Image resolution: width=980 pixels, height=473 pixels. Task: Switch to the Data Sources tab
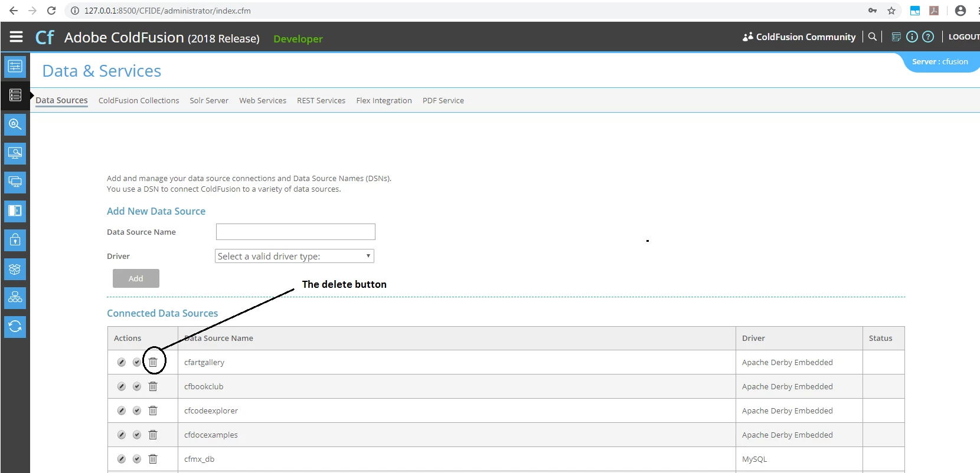coord(61,100)
